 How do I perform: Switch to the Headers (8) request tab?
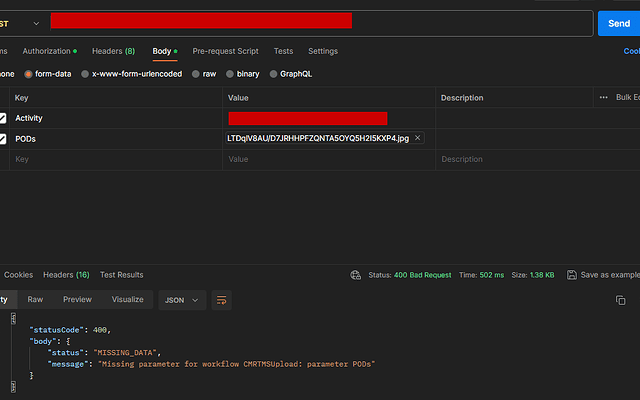pos(113,51)
